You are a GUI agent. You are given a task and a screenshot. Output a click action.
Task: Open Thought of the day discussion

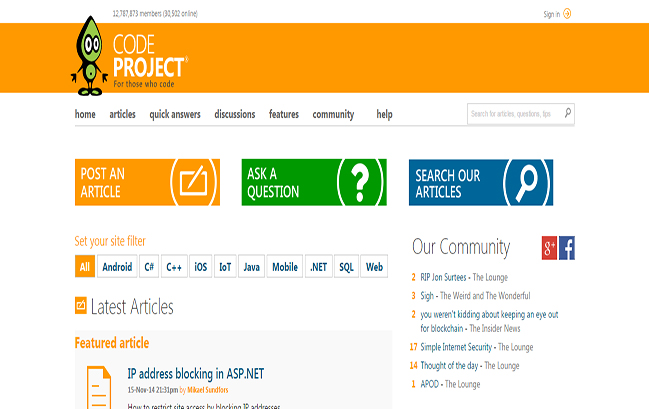449,366
